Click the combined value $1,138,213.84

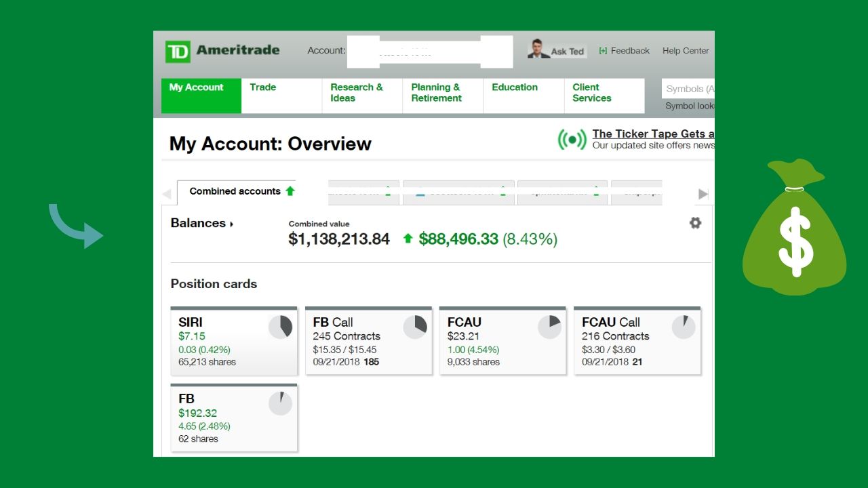(339, 239)
